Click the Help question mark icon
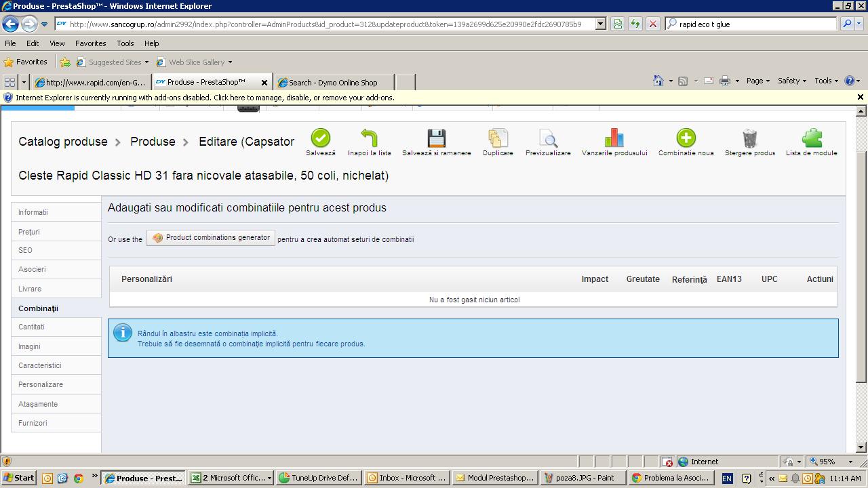The height and width of the screenshot is (488, 868). [850, 81]
